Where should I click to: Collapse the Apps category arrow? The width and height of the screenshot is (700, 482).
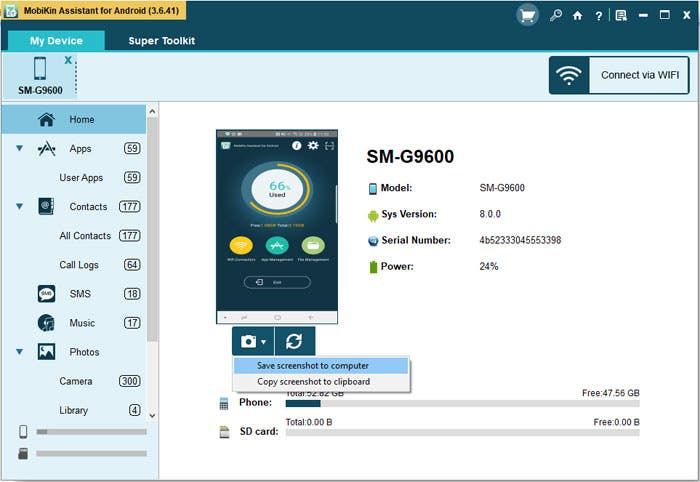pyautogui.click(x=19, y=148)
